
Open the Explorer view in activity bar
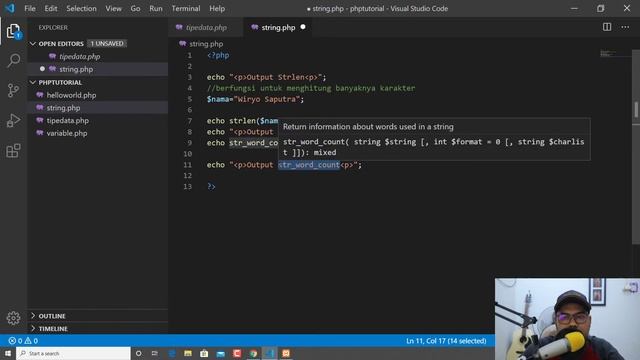pos(13,31)
